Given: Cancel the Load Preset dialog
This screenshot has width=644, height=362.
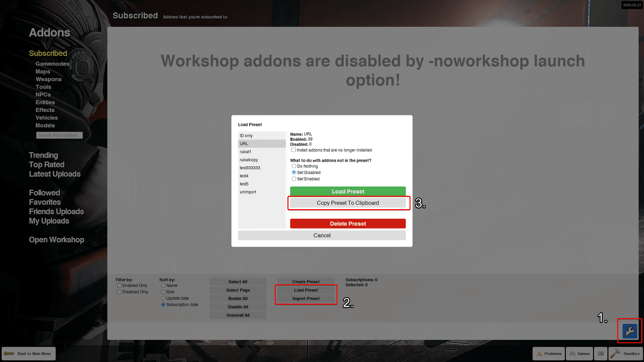Looking at the screenshot, I should point(322,235).
